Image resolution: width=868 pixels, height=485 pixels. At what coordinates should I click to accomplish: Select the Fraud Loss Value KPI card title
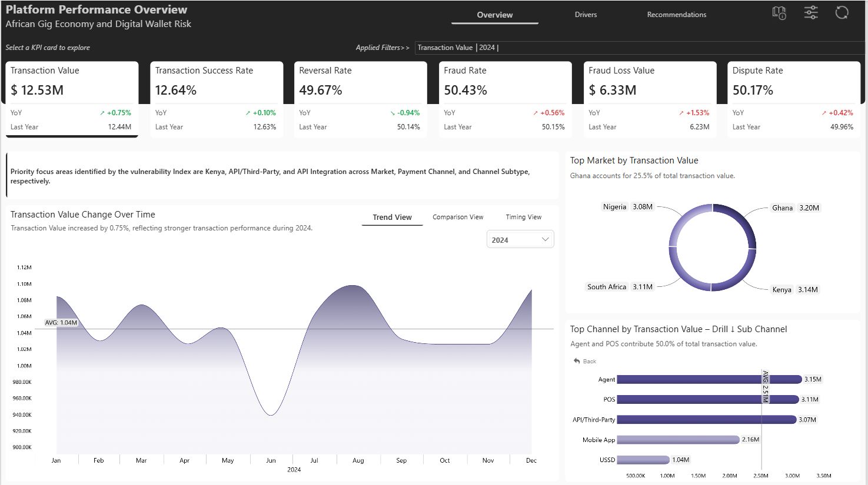[621, 71]
